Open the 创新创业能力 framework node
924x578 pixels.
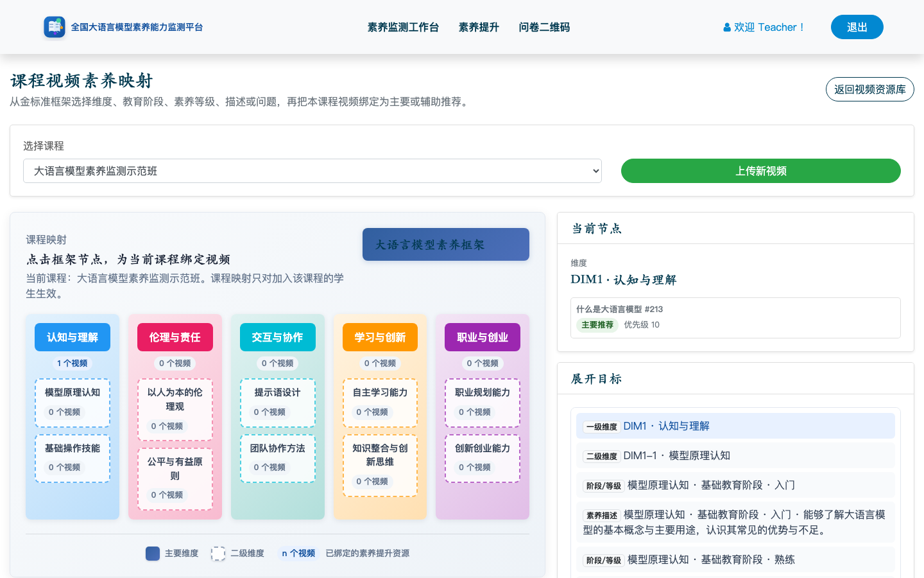pyautogui.click(x=483, y=459)
